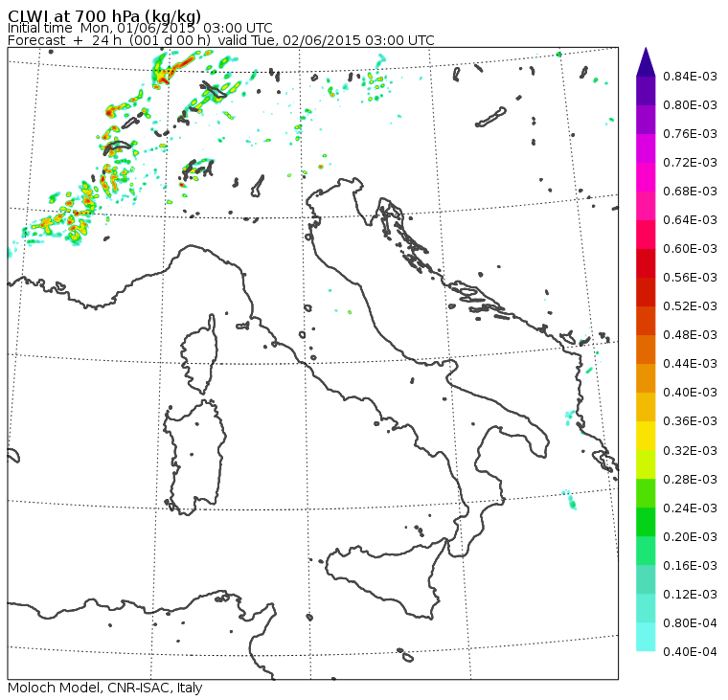Image resolution: width=728 pixels, height=700 pixels.
Task: Click the colorbar label 0.12E-03
Action: 690,594
